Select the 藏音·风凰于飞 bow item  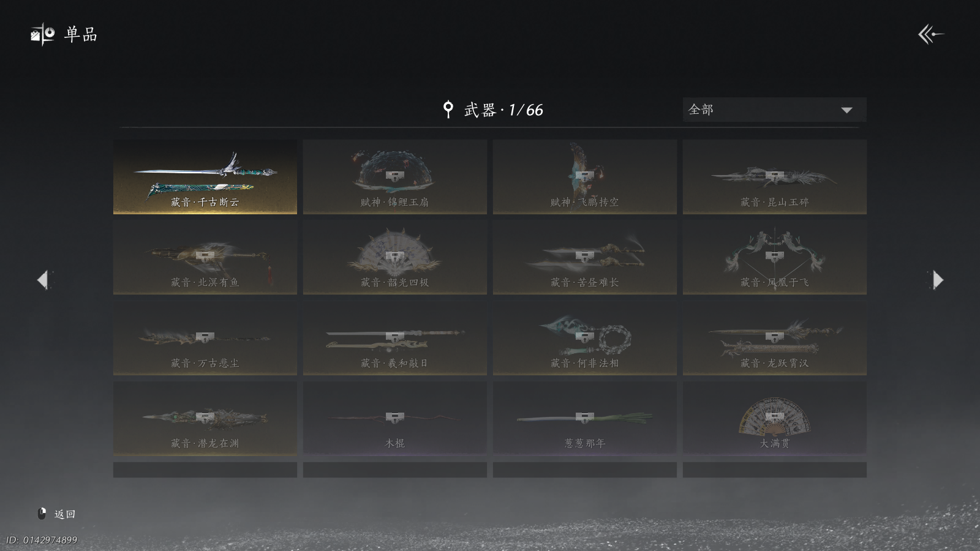click(775, 257)
